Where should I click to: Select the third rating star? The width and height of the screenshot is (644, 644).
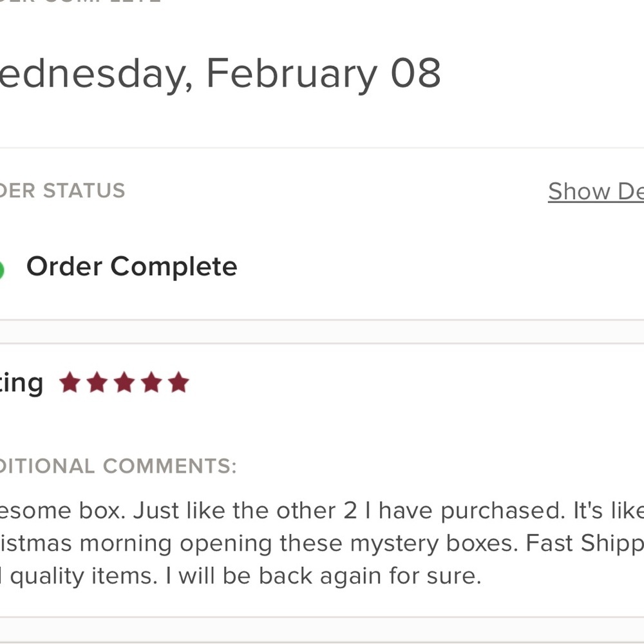click(x=124, y=383)
